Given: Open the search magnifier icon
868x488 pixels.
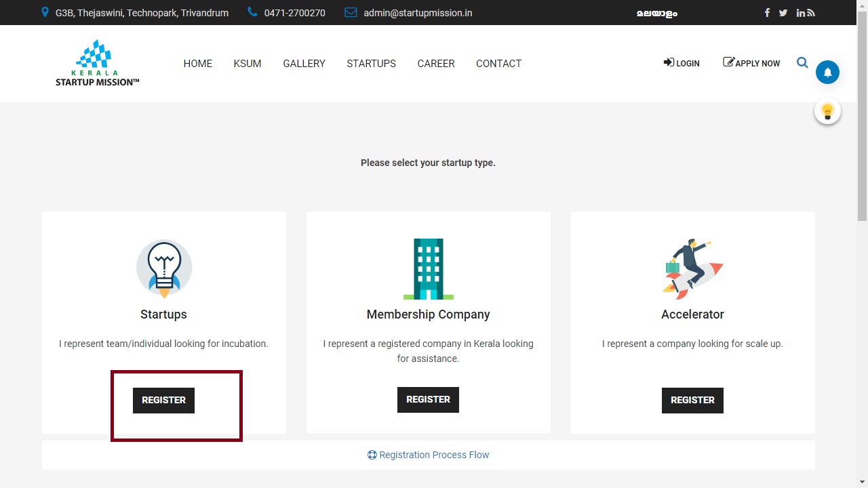Looking at the screenshot, I should [x=802, y=62].
